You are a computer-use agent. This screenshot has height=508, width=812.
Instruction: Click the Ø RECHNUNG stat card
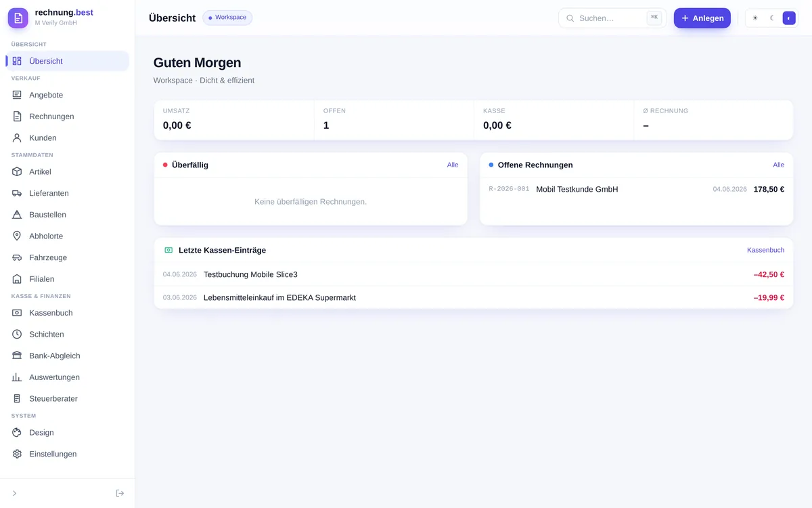coord(713,120)
